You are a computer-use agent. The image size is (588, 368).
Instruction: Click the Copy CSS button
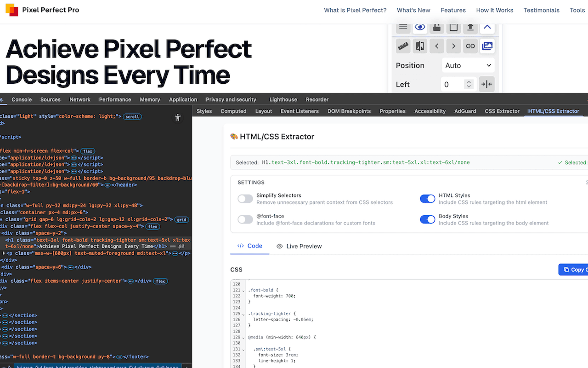pos(573,270)
